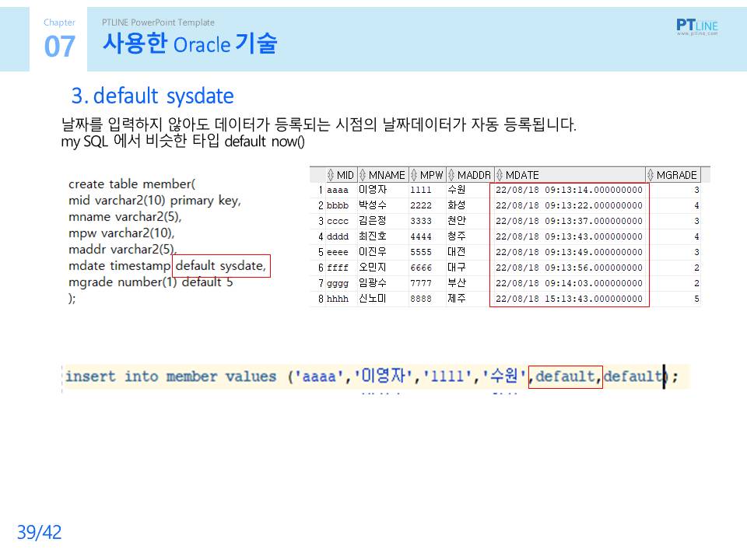Click the password cell '8888'
This screenshot has width=747, height=560.
coord(421,299)
